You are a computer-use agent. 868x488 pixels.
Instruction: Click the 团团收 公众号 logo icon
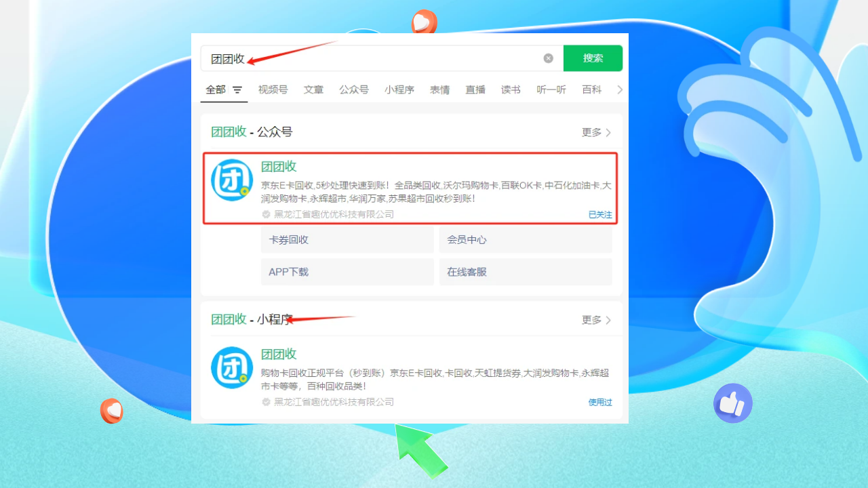coord(232,180)
